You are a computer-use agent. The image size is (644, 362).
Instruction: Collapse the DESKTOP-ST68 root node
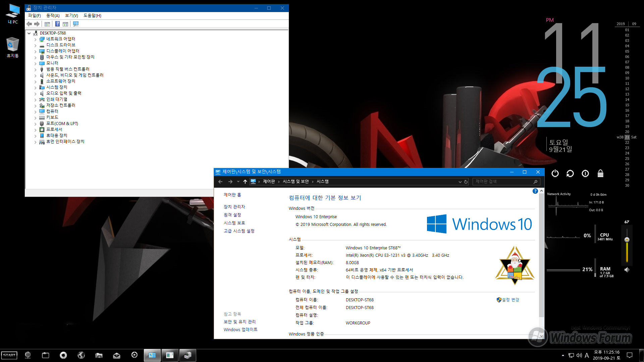(29, 33)
